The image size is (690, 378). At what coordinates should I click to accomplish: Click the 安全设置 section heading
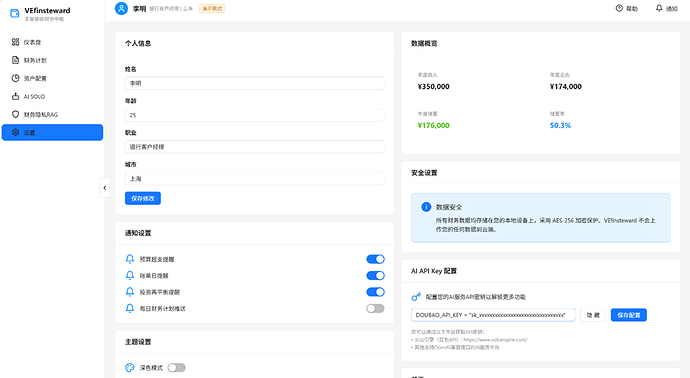pos(424,173)
